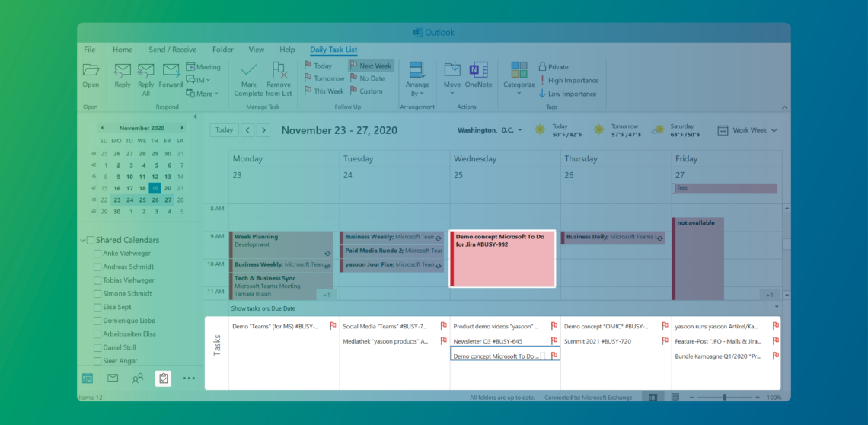Check the Shared Calendars group checkbox

(x=91, y=240)
